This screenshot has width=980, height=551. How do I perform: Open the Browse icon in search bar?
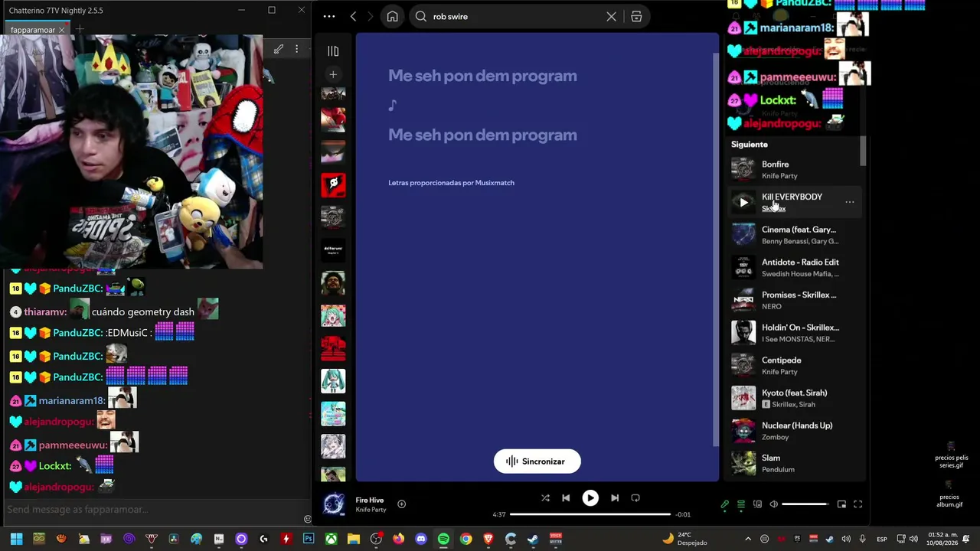636,16
